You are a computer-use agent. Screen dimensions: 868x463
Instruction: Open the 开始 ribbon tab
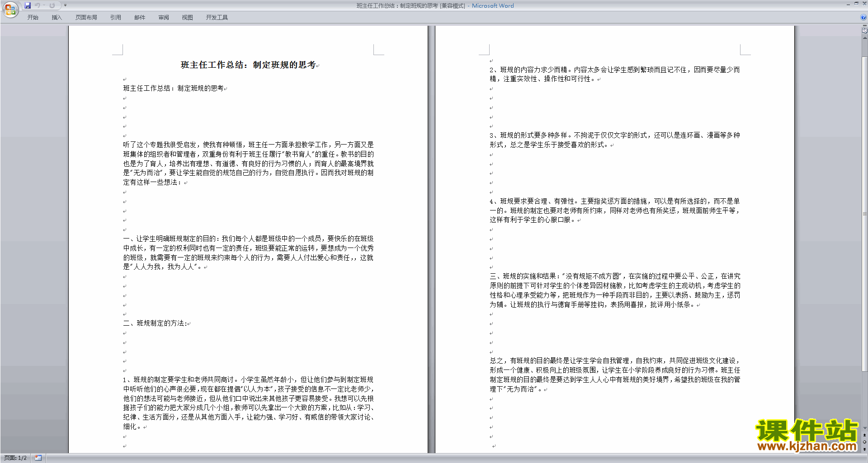(x=33, y=18)
